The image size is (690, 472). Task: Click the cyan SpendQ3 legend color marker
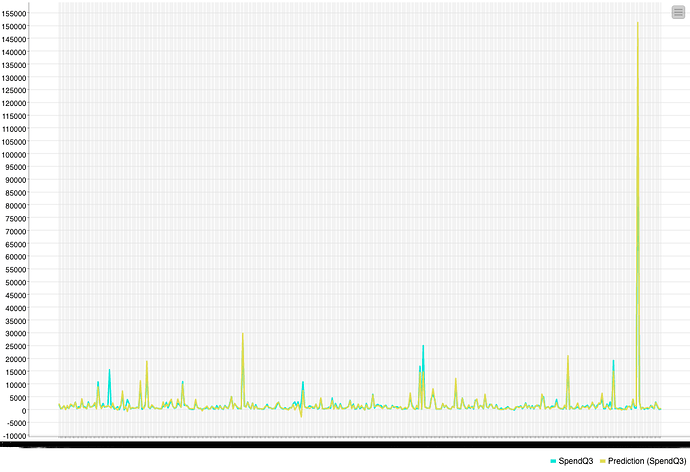553,461
